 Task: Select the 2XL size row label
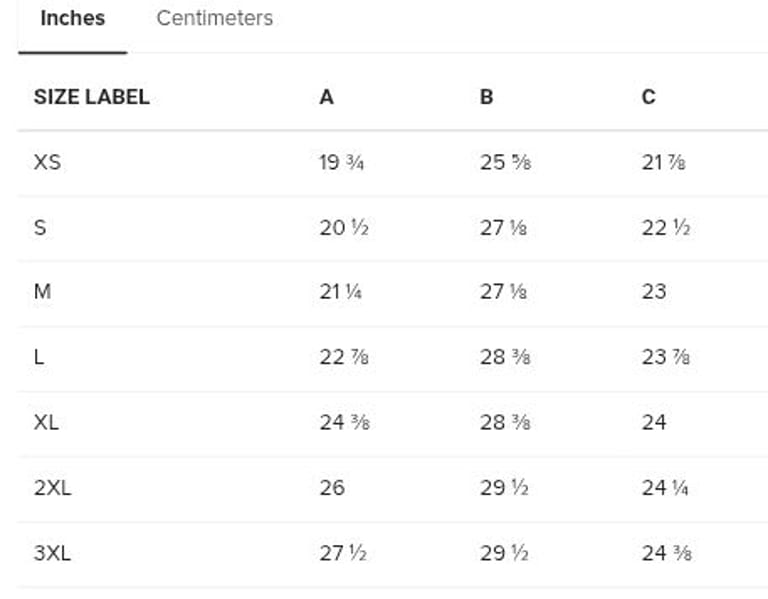click(x=52, y=487)
